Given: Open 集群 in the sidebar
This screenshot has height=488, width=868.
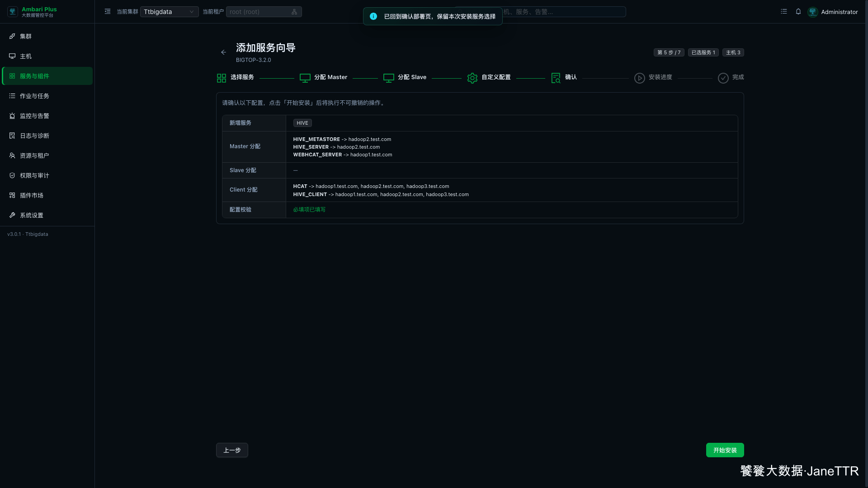Looking at the screenshot, I should tap(47, 36).
